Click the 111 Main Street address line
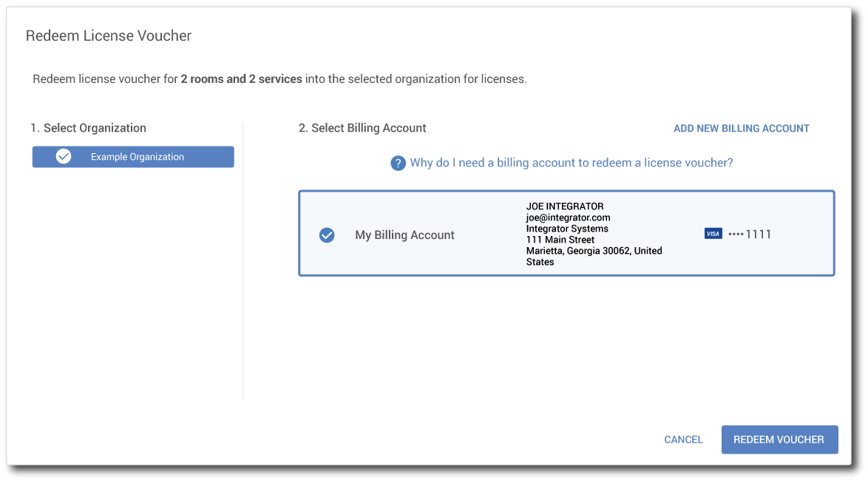868x481 pixels. (560, 240)
